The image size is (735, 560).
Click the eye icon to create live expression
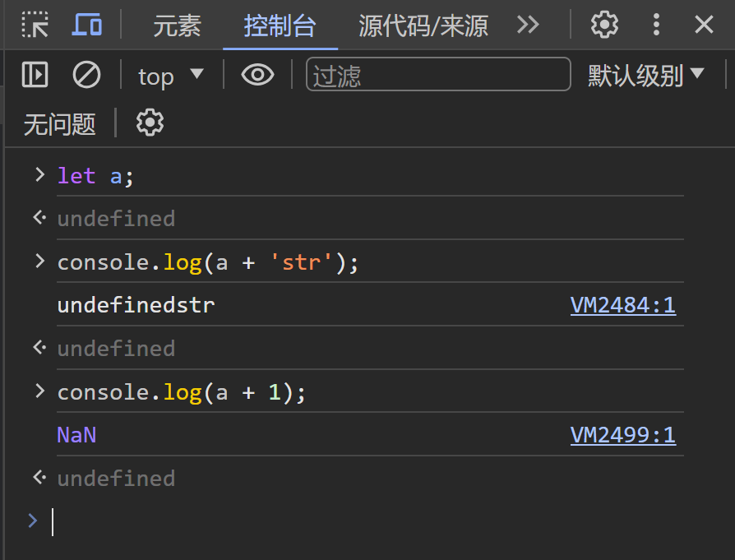257,75
